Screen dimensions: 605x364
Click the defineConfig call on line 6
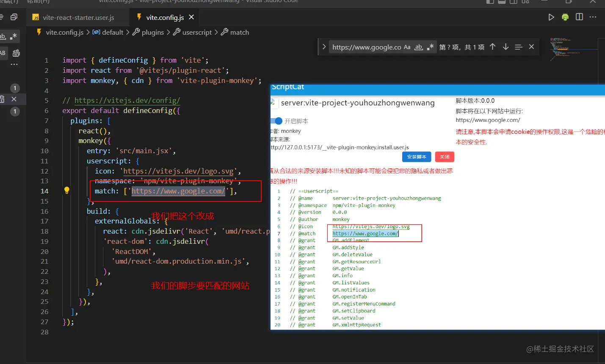point(148,110)
